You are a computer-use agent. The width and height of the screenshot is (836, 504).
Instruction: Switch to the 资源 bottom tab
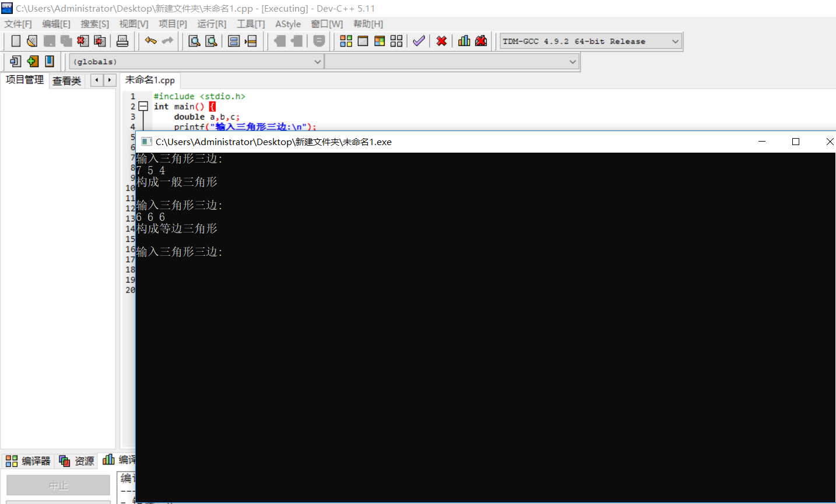pos(76,461)
